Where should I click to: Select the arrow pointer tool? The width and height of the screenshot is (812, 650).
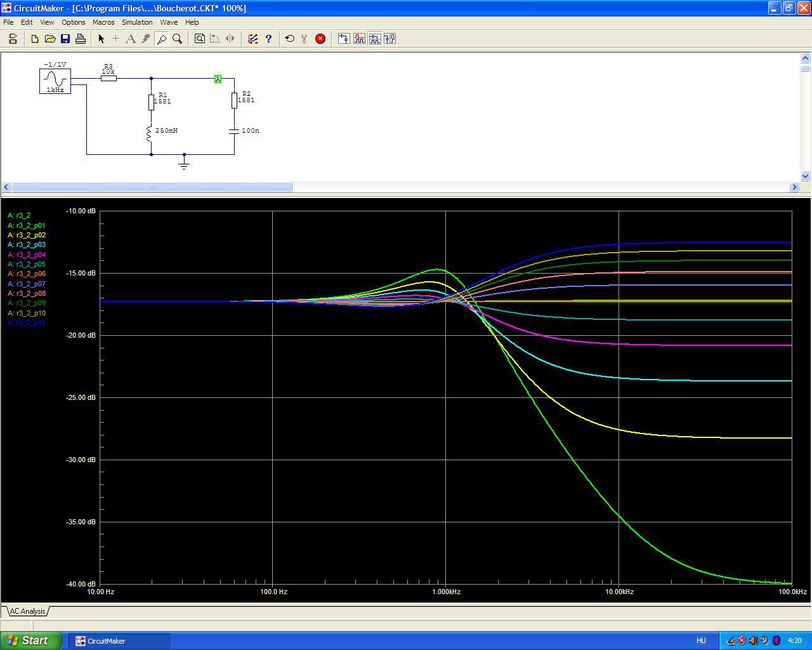tap(101, 39)
